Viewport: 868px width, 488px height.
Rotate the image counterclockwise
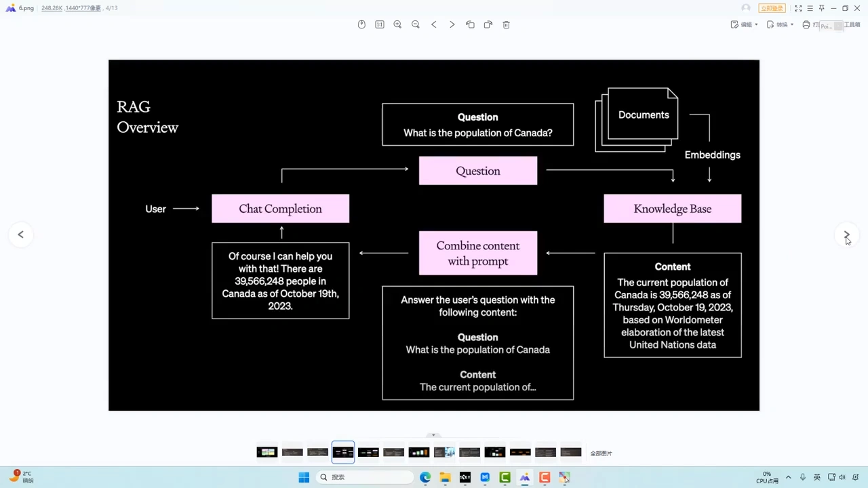pyautogui.click(x=470, y=24)
